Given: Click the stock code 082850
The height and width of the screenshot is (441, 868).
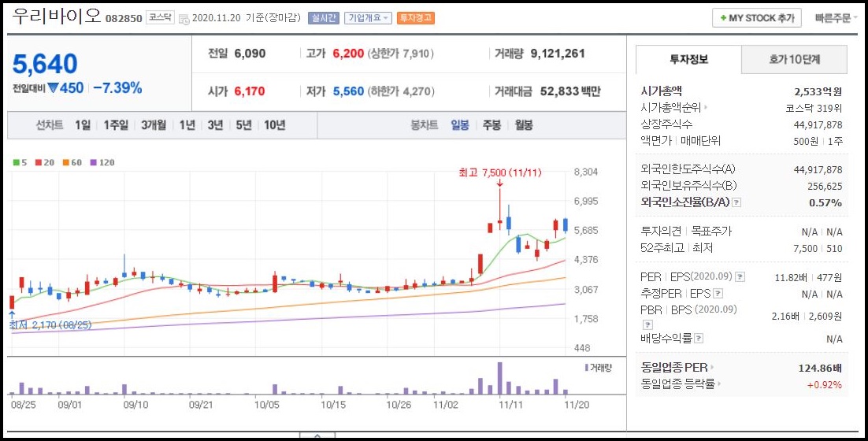Looking at the screenshot, I should click(x=124, y=19).
